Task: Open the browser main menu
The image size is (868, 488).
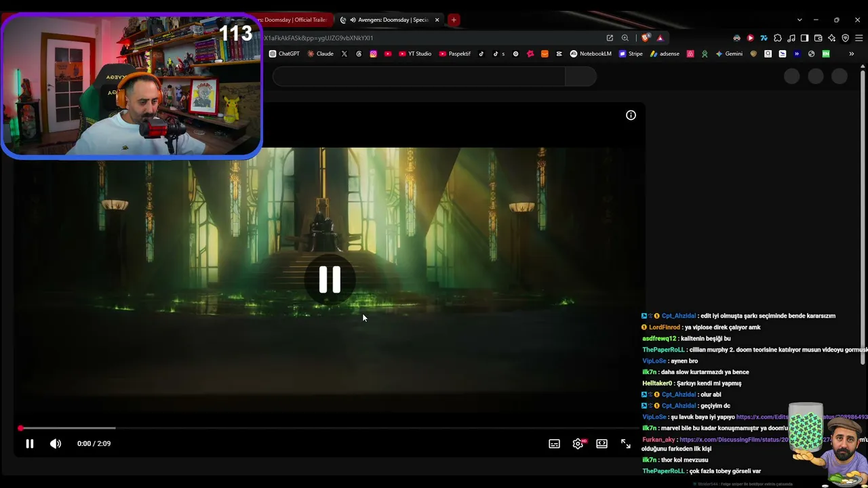Action: coord(859,38)
